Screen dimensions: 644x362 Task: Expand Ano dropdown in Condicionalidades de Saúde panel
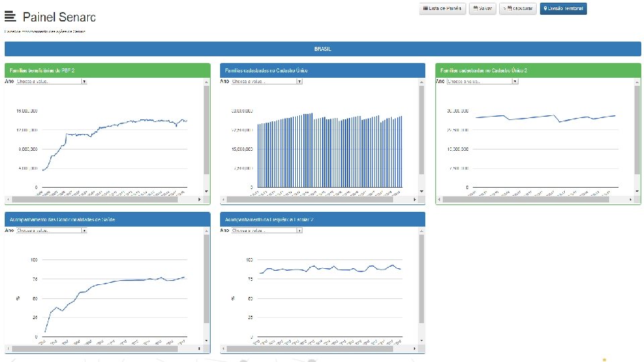click(x=52, y=230)
